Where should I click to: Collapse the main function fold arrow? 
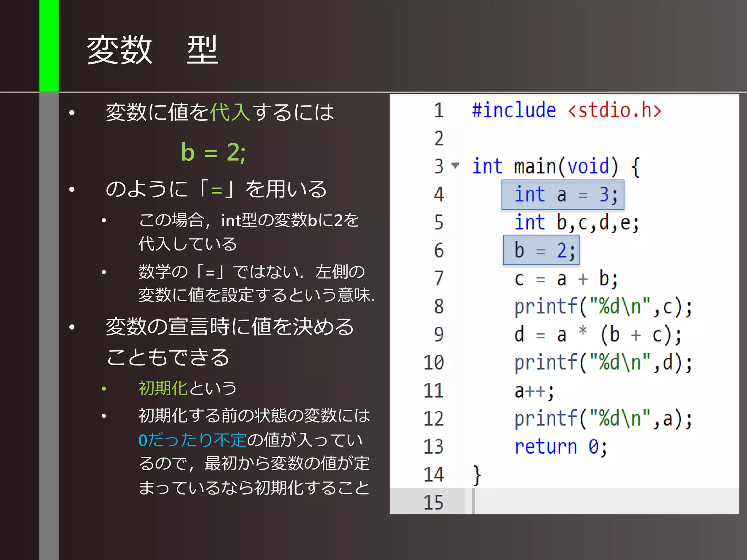455,166
